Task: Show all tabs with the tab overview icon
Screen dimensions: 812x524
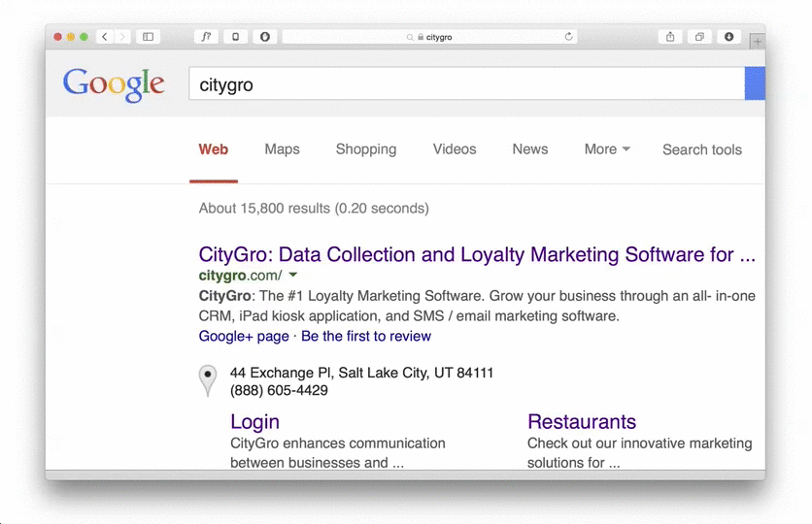Action: pyautogui.click(x=699, y=37)
